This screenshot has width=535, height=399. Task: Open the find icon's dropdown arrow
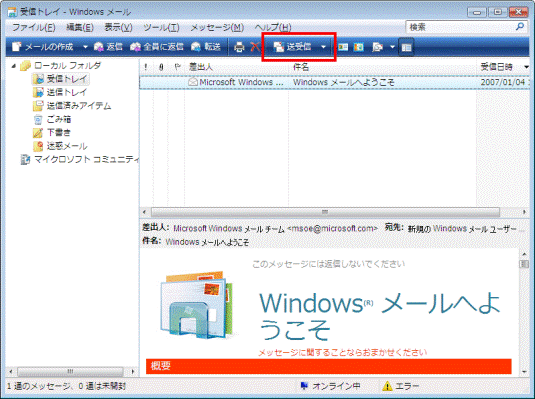(392, 47)
